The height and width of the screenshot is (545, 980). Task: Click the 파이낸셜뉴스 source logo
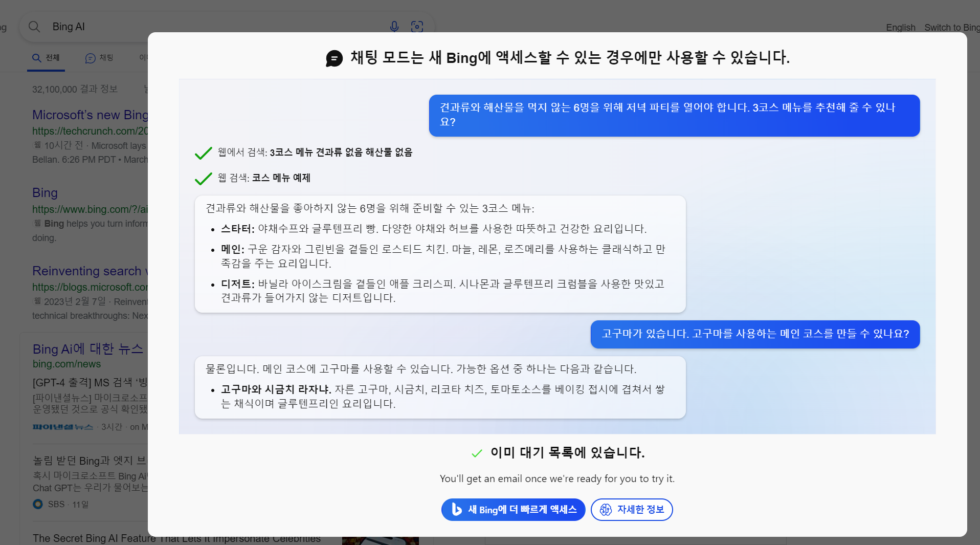point(63,427)
